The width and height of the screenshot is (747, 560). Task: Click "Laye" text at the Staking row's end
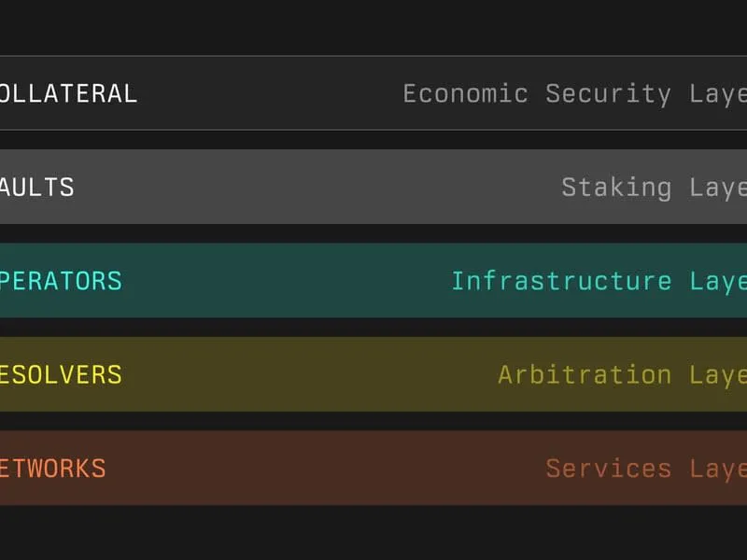click(718, 187)
